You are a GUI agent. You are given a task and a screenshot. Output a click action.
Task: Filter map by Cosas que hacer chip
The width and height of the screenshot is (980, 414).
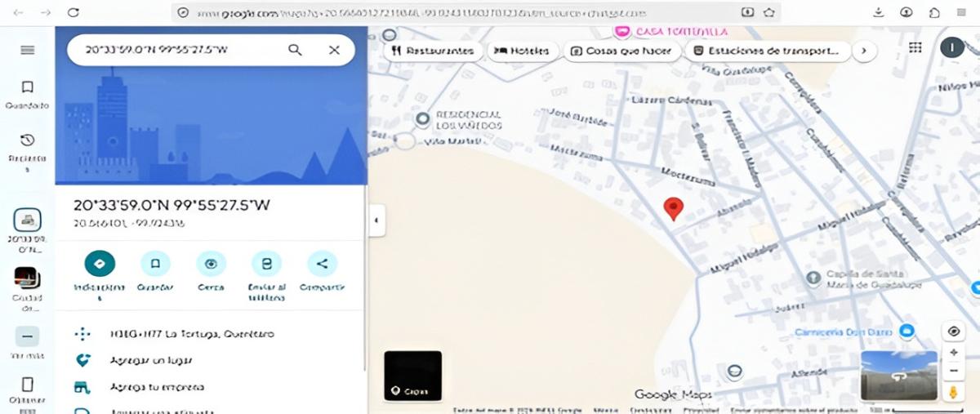click(621, 51)
